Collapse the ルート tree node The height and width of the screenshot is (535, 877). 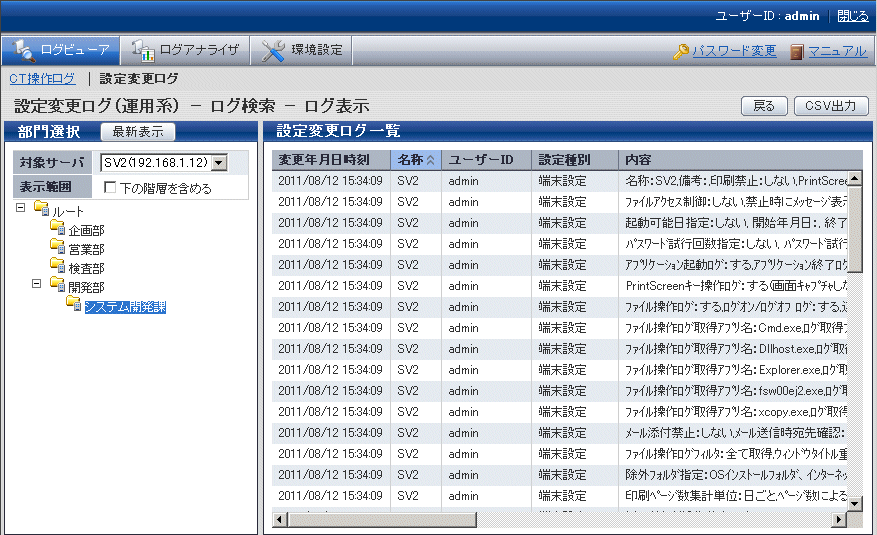[x=22, y=208]
